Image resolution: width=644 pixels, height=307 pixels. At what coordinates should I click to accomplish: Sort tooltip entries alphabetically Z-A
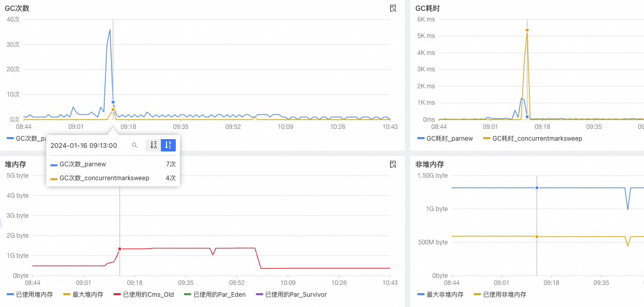coord(153,146)
